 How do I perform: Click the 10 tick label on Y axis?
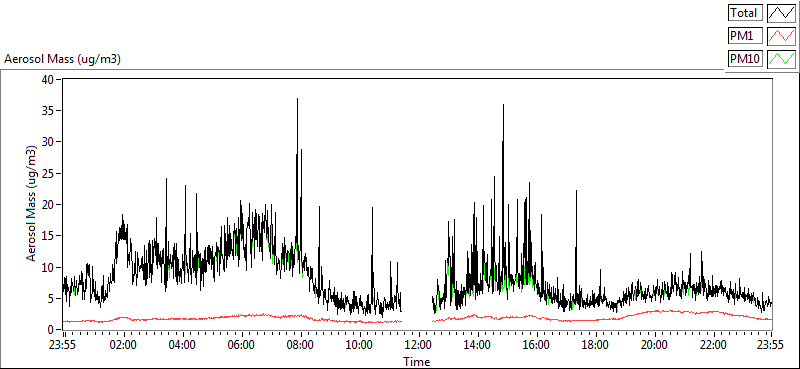click(x=48, y=267)
